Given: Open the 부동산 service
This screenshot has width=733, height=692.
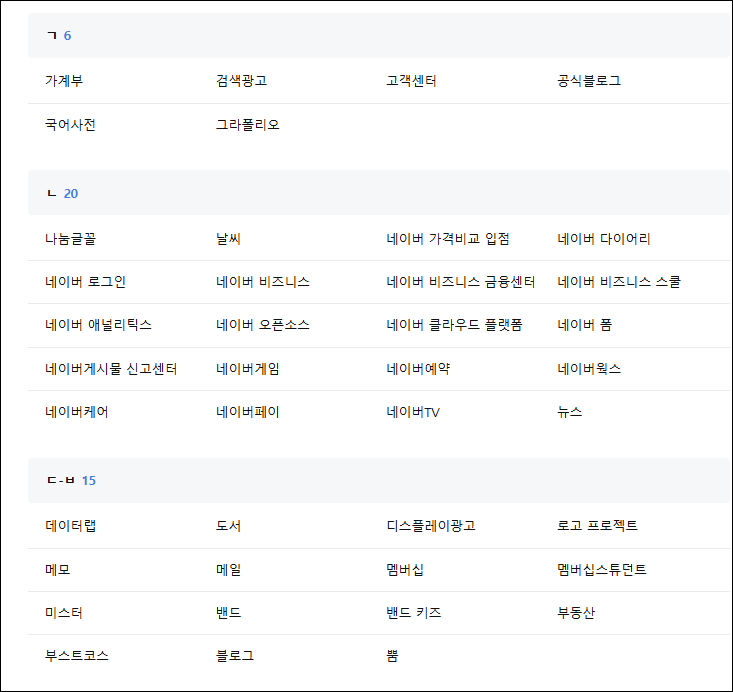Looking at the screenshot, I should click(x=576, y=613).
